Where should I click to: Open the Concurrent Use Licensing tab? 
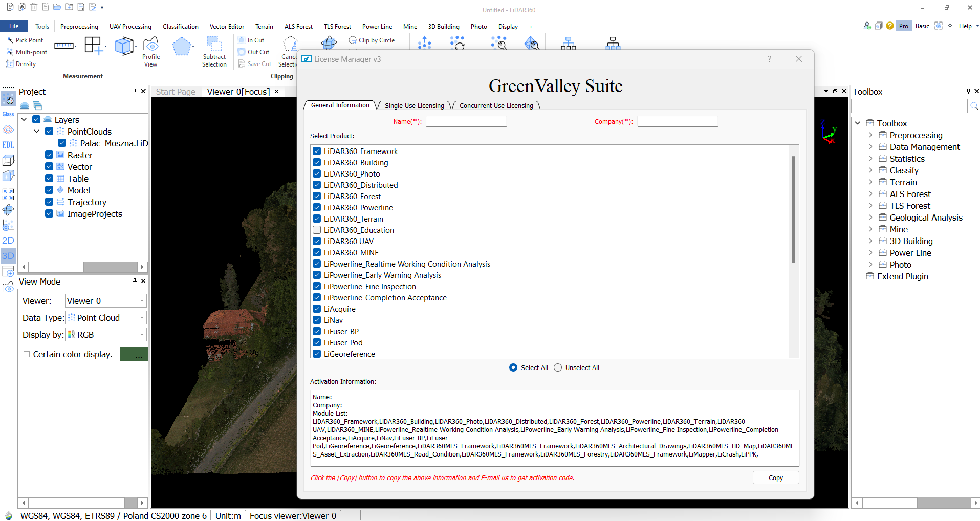tap(496, 105)
